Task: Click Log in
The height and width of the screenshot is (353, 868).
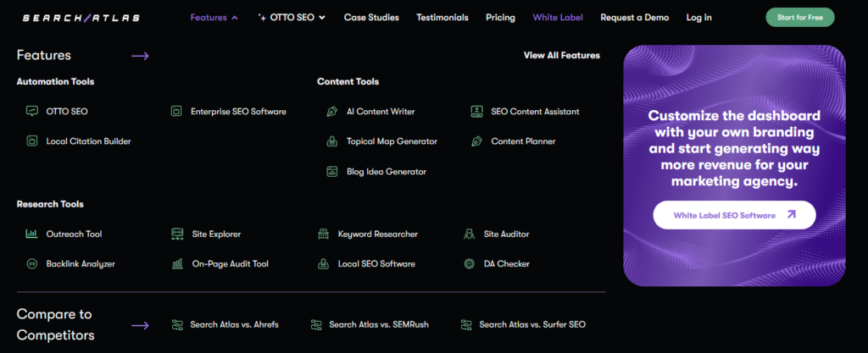Action: (699, 17)
